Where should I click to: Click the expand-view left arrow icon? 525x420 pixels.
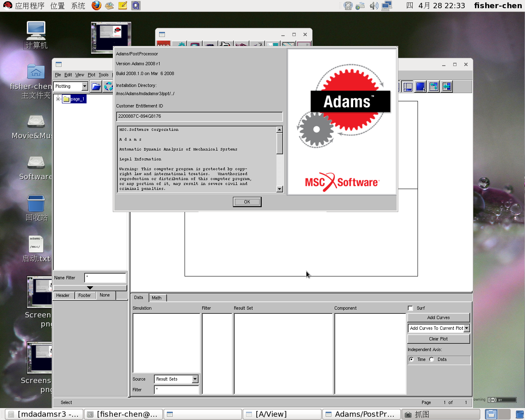tap(447, 87)
